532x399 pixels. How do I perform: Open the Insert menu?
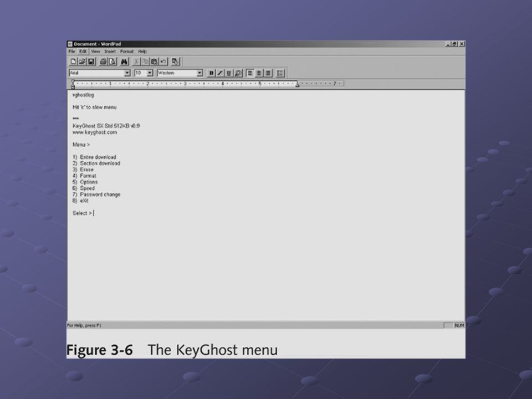pos(110,52)
